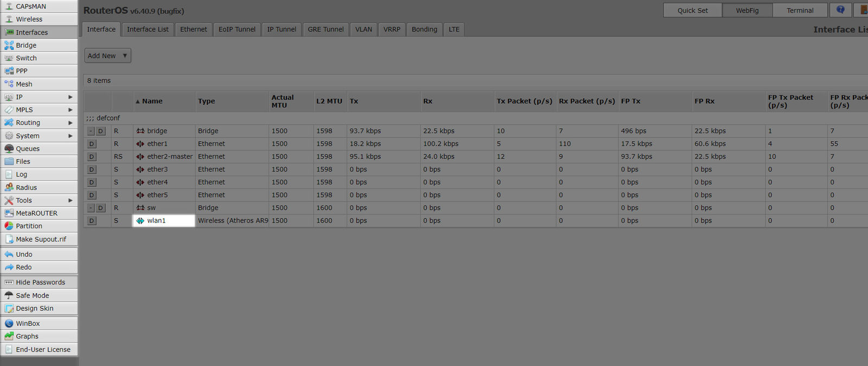Switch to the VLAN tab
Viewport: 868px width, 366px height.
(x=363, y=29)
